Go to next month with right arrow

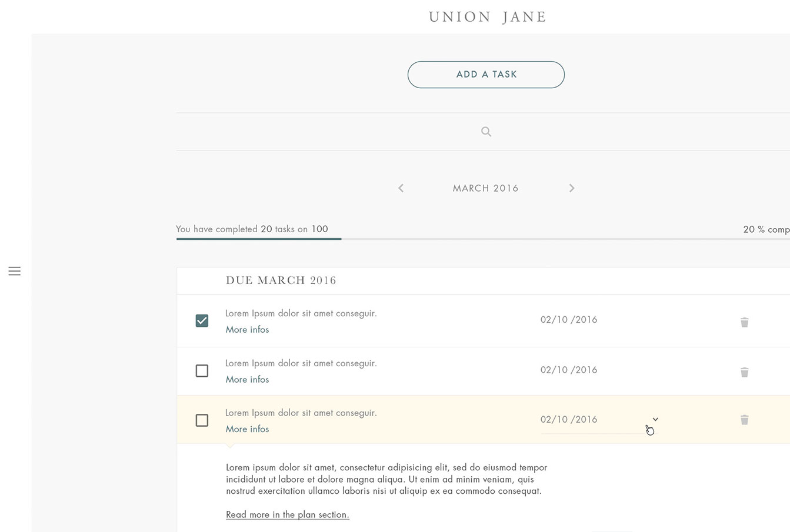click(x=572, y=188)
